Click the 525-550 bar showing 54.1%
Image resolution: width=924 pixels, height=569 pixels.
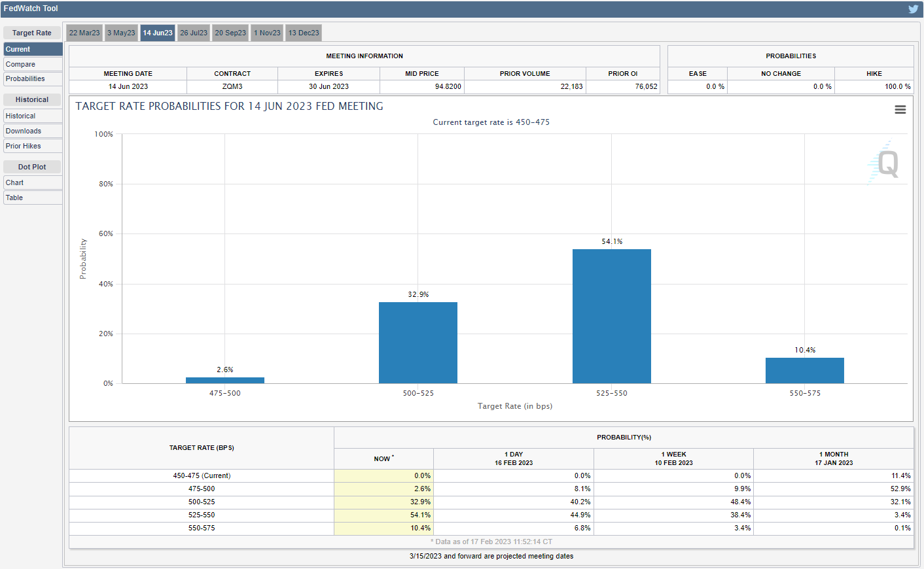click(611, 317)
